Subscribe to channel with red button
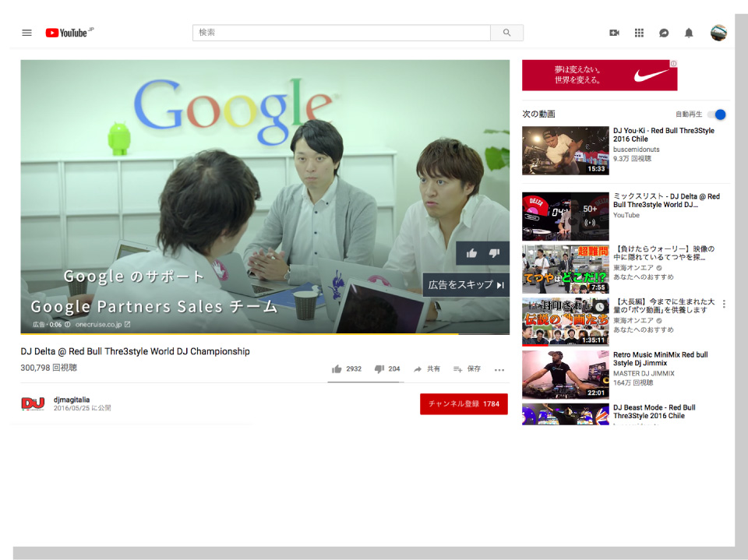The image size is (748, 560). 464,404
